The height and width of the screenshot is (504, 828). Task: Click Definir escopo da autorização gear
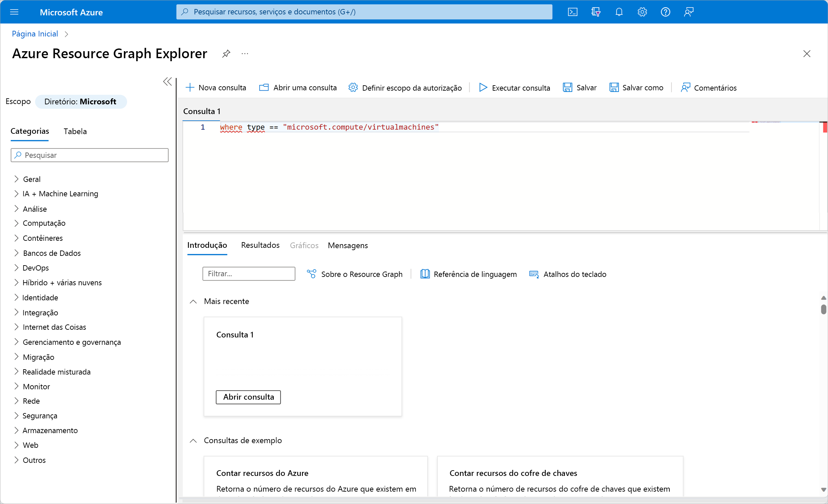click(353, 88)
